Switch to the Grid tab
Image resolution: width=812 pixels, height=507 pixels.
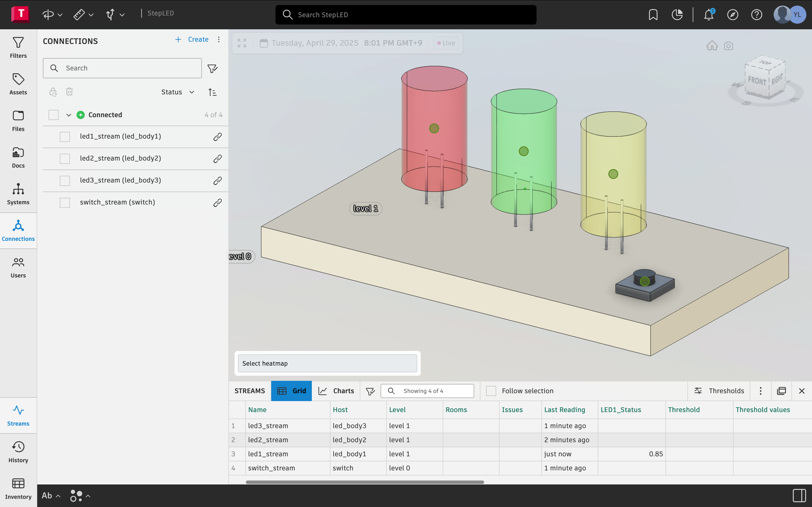click(291, 391)
